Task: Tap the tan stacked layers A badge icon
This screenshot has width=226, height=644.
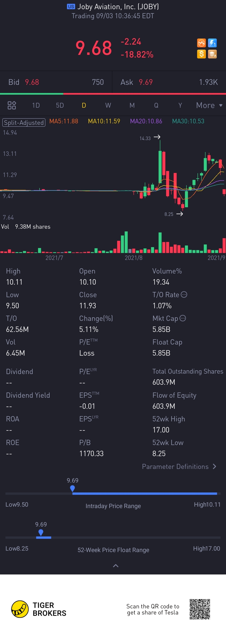Action: click(x=212, y=54)
